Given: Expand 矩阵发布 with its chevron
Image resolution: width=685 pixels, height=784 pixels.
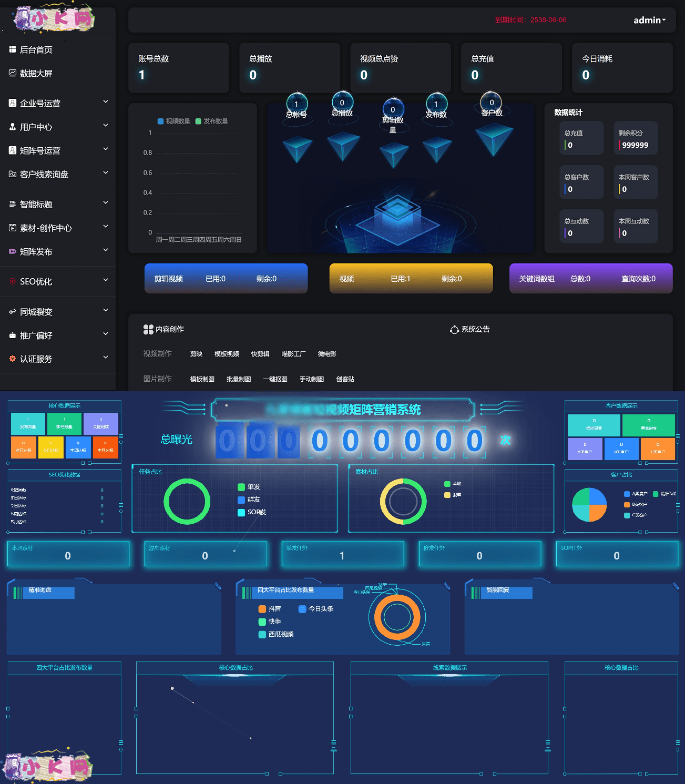Looking at the screenshot, I should tap(106, 250).
